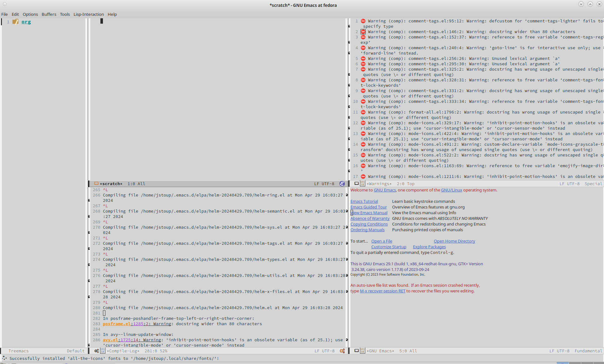
Task: Click LF UTF-8 encoding on scratch mode line
Action: pos(324,184)
